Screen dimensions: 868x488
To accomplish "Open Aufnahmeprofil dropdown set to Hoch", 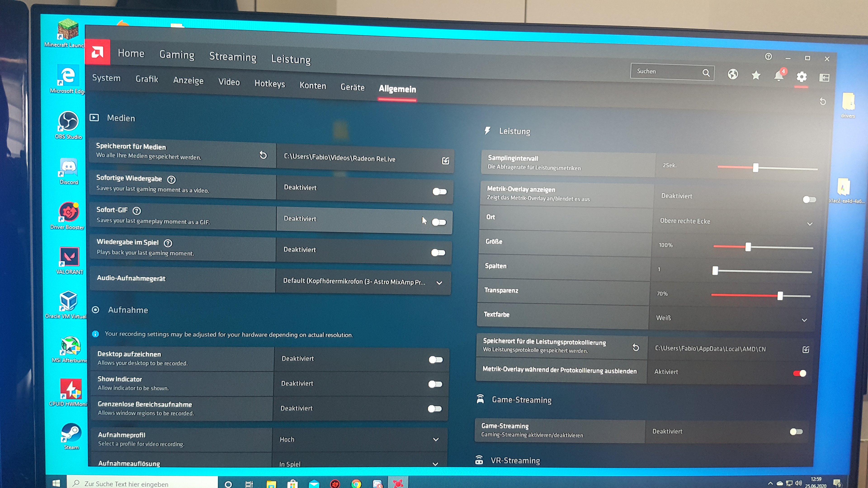I will [x=436, y=439].
